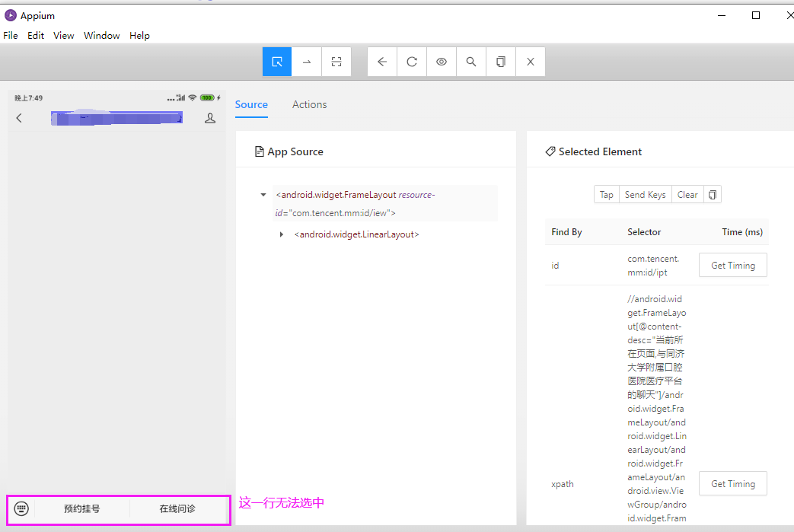
Task: Tap the 在线问诊 menu in phone screenshot
Action: [177, 508]
